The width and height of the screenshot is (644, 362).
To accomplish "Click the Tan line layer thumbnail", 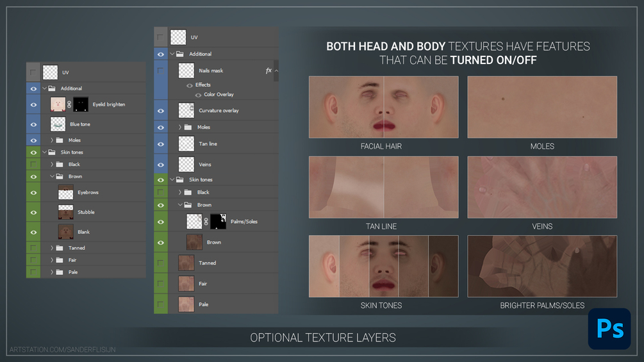I will coord(186,144).
